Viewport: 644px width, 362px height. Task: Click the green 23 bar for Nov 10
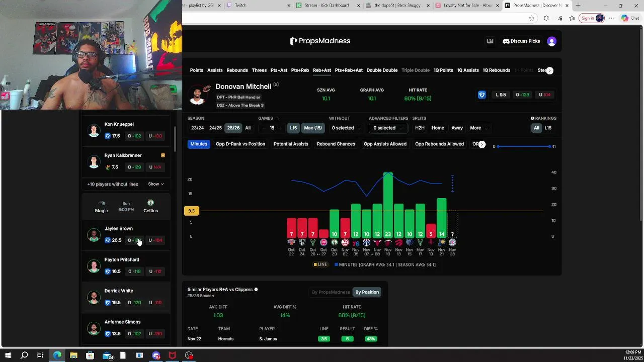[388, 205]
